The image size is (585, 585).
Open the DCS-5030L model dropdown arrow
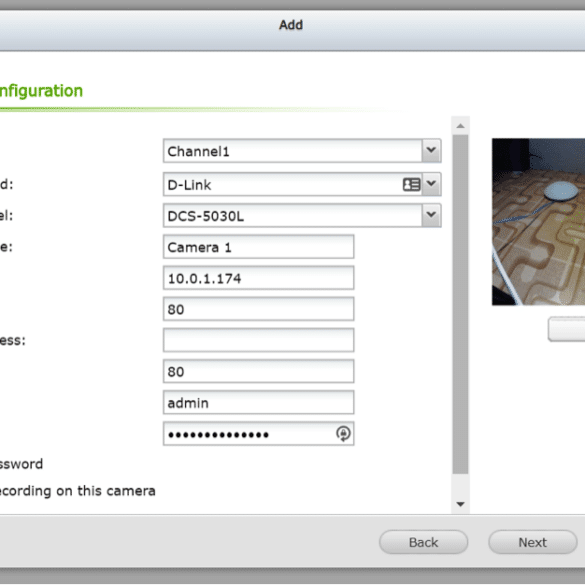(431, 215)
